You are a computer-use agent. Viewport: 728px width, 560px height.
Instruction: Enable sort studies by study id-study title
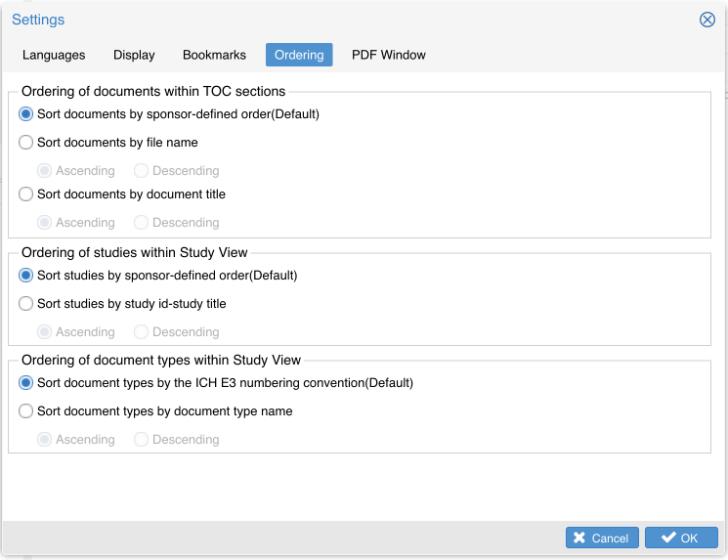26,304
